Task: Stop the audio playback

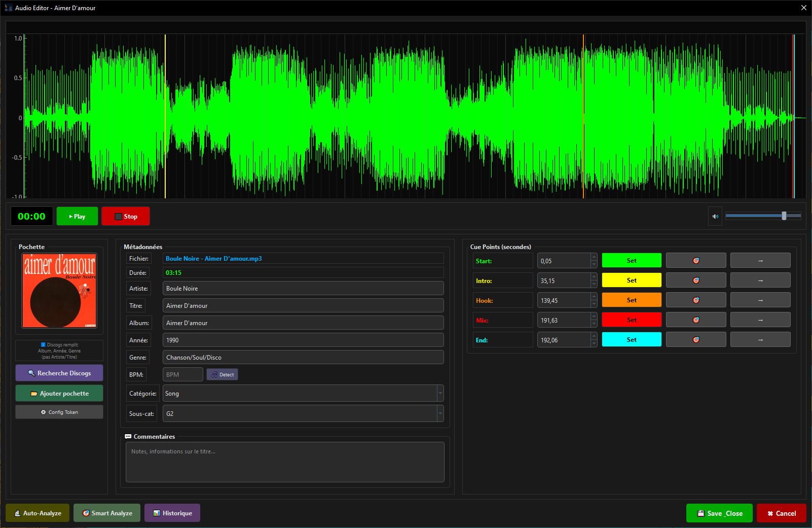Action: coord(126,217)
